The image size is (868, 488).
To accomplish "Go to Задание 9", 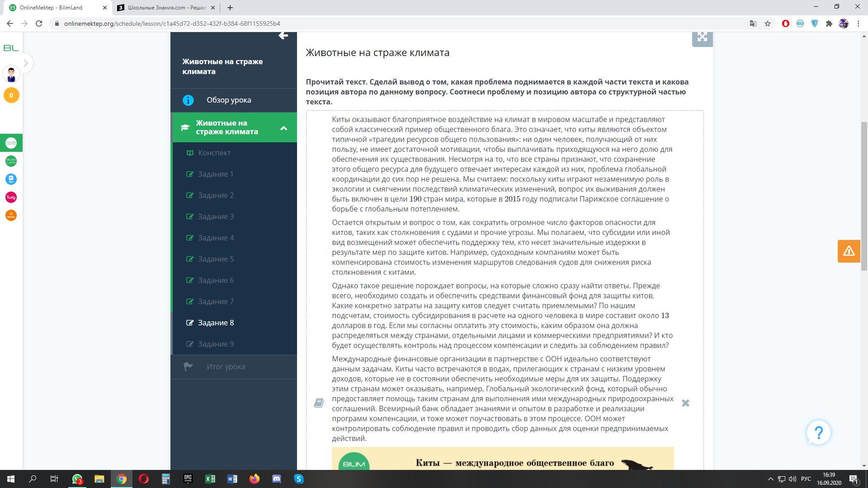I will (216, 344).
